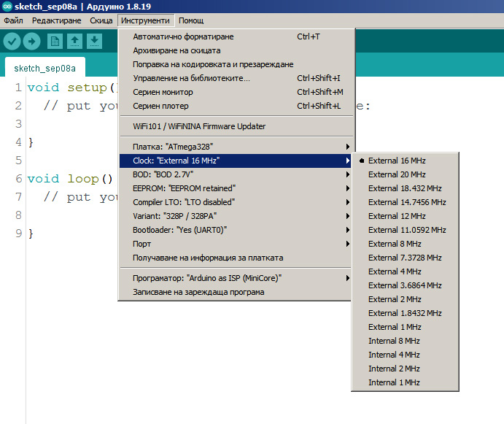
Task: Select the External 16 MHz clock option
Action: [x=397, y=161]
